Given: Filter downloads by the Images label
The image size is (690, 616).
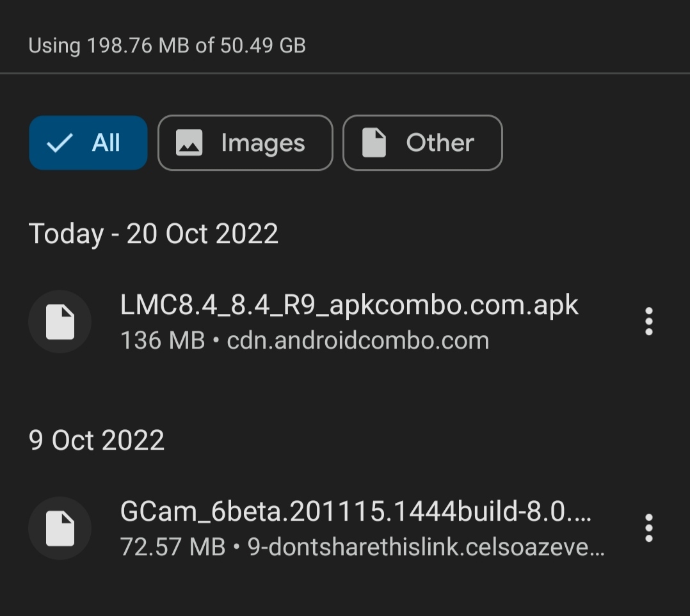Looking at the screenshot, I should point(262,144).
